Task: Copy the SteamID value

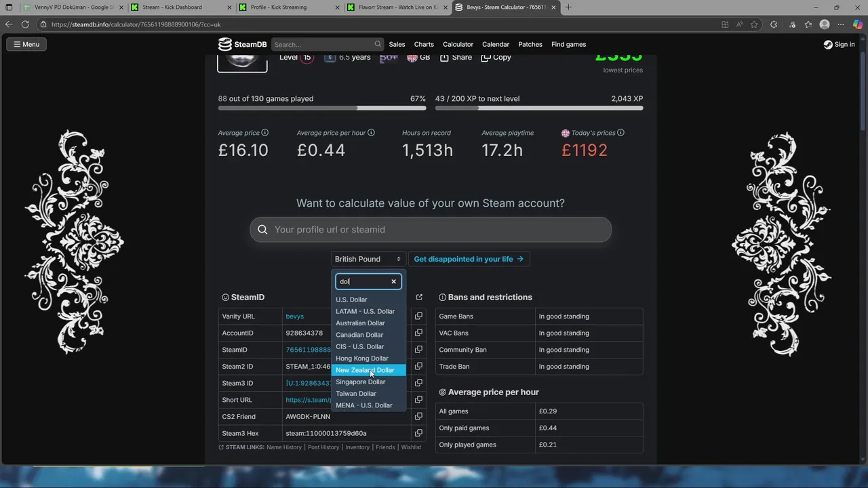Action: click(x=418, y=350)
